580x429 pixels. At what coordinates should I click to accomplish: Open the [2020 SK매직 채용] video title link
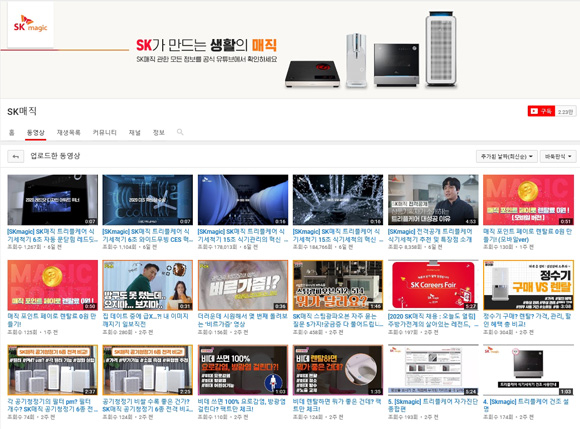(x=433, y=320)
